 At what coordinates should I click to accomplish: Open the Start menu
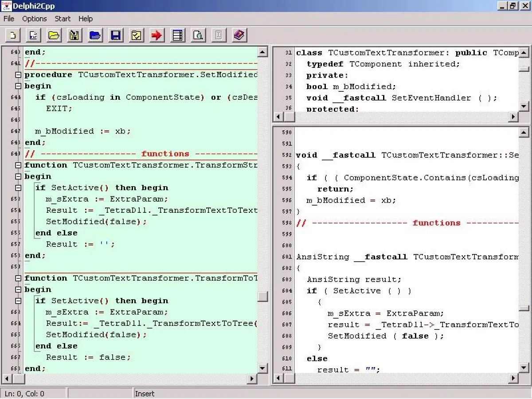(63, 19)
